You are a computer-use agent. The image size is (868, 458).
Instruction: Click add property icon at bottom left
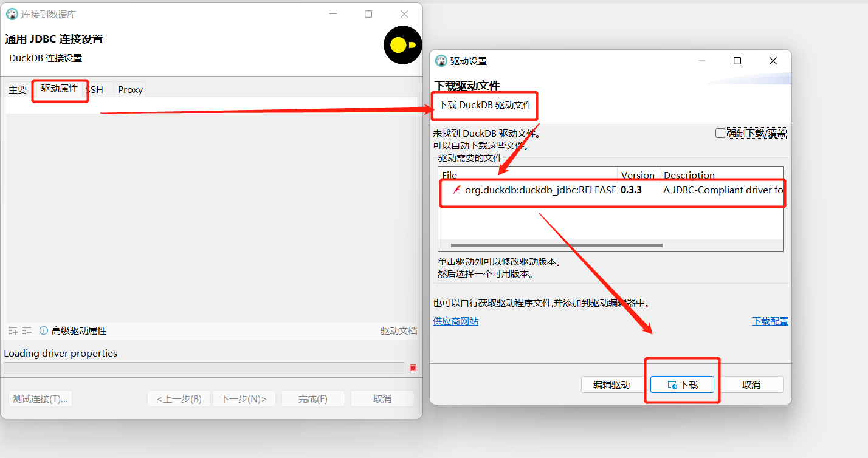[x=13, y=330]
